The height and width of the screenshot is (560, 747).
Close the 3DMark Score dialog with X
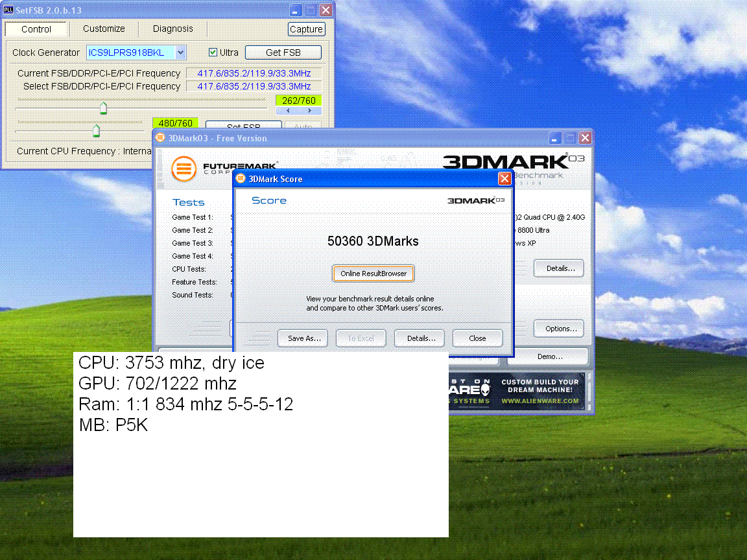click(x=504, y=179)
